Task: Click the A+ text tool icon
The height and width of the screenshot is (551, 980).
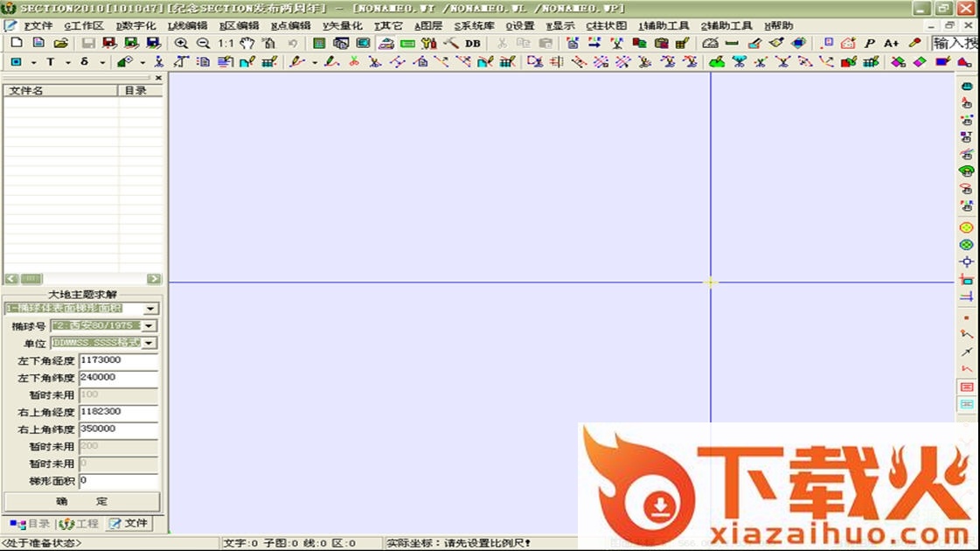Action: [891, 43]
